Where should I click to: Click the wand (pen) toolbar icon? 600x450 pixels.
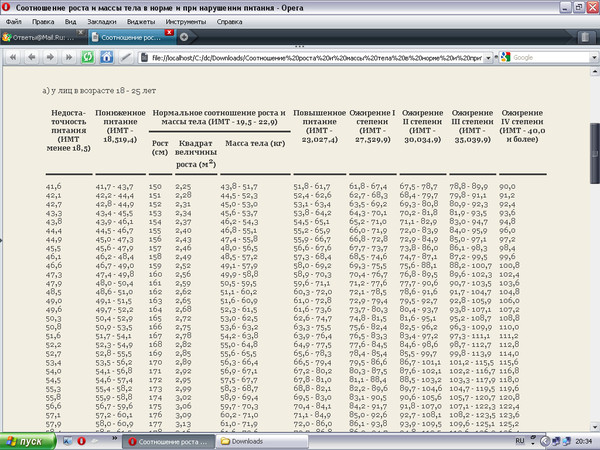point(125,57)
